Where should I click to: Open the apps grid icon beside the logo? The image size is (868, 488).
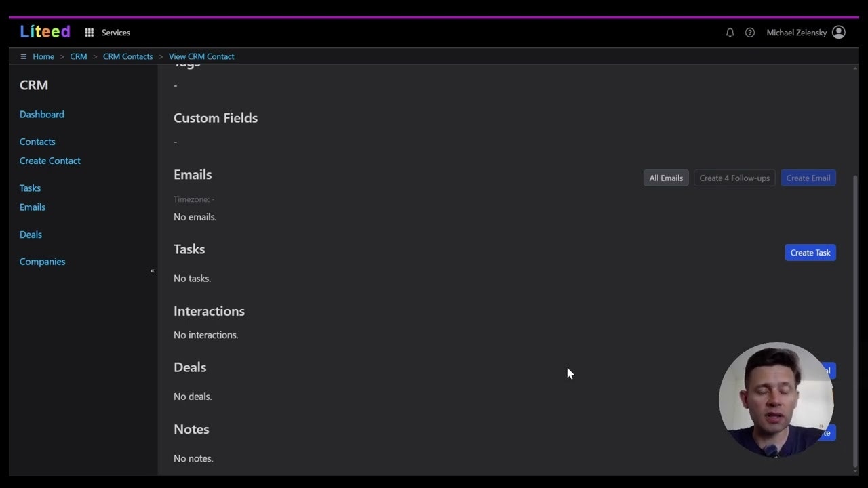pyautogui.click(x=89, y=32)
